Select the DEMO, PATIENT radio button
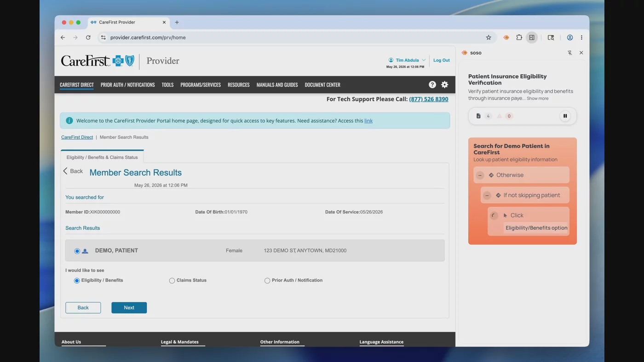644x362 pixels. click(77, 251)
